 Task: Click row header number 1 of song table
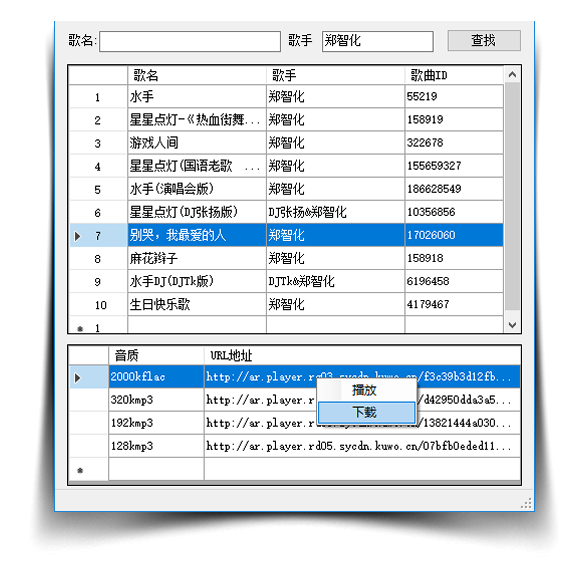pyautogui.click(x=98, y=97)
